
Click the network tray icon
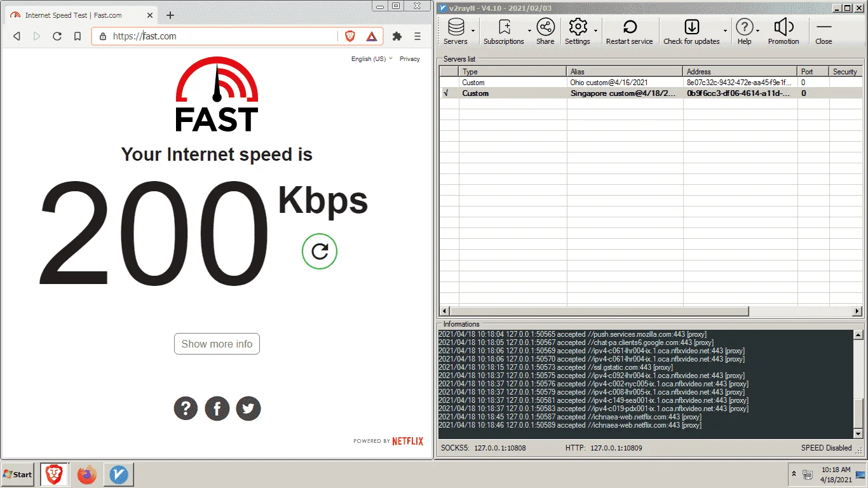click(x=808, y=475)
